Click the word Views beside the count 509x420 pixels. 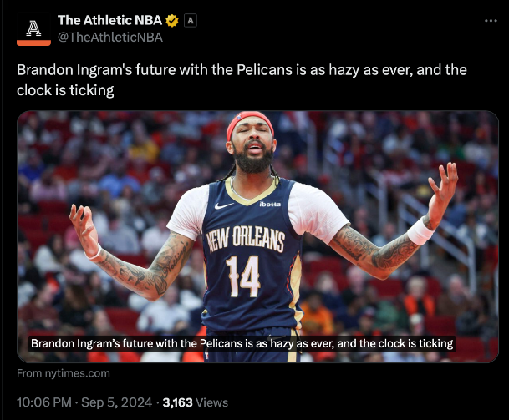212,402
